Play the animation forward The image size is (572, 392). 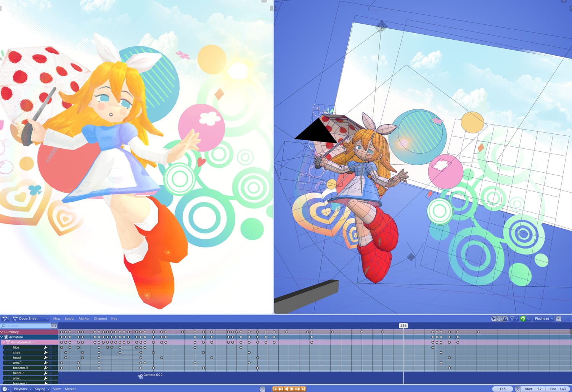click(x=292, y=389)
